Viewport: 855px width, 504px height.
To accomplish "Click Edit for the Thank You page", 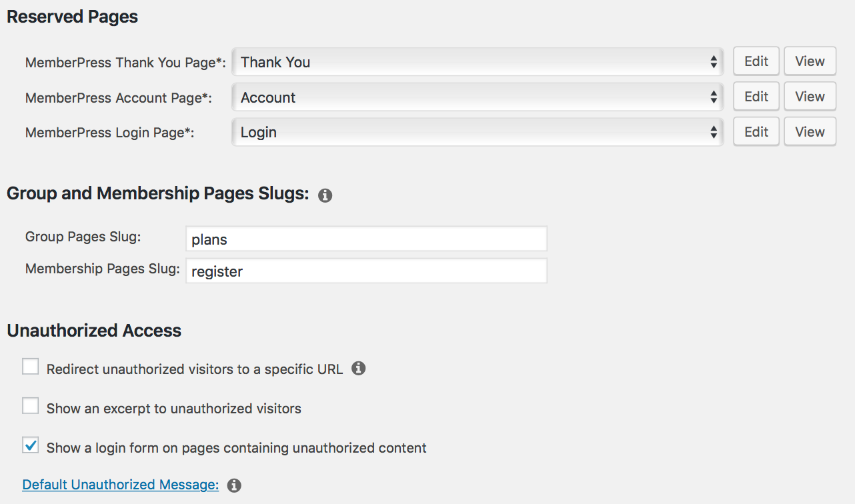I will 756,61.
